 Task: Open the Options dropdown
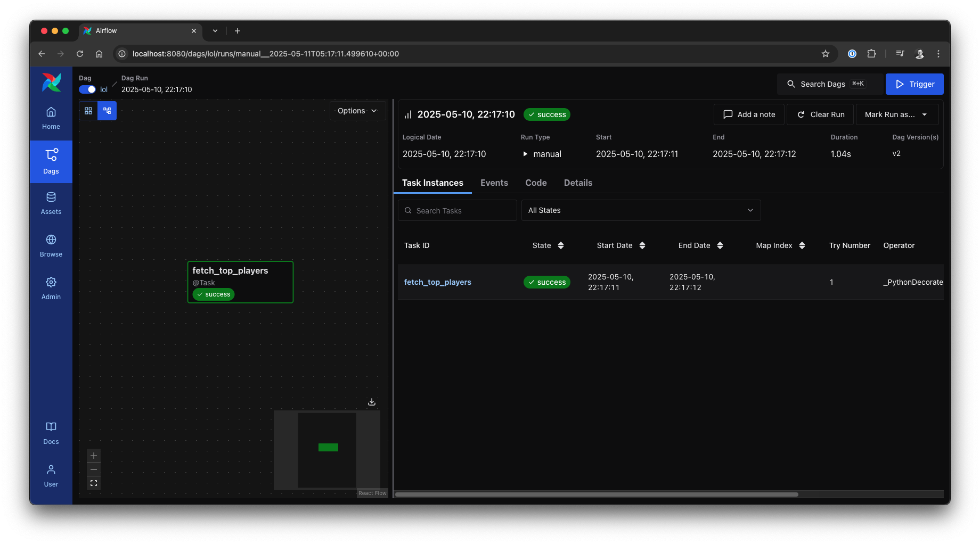357,111
